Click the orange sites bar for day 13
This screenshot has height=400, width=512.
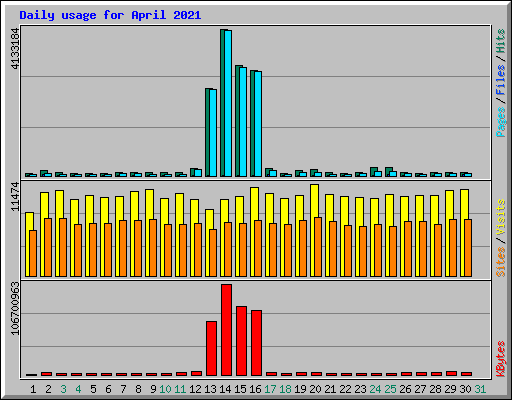(x=213, y=253)
